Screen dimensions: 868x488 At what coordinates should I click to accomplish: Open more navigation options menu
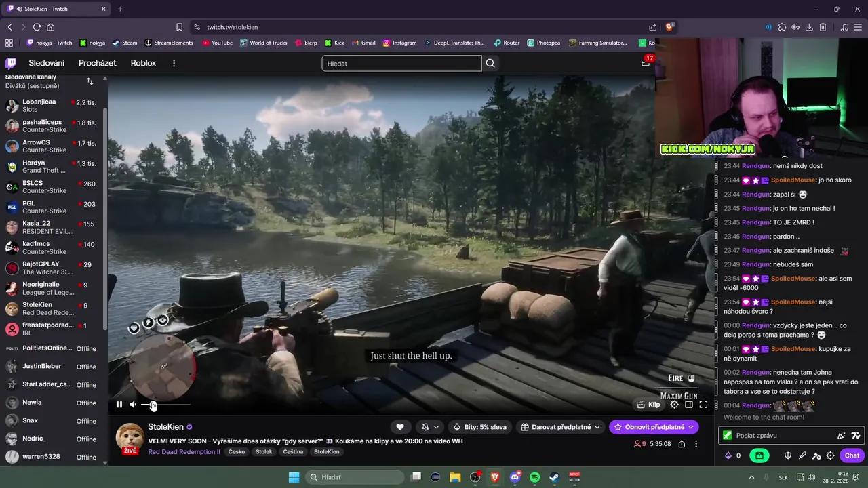coord(174,63)
